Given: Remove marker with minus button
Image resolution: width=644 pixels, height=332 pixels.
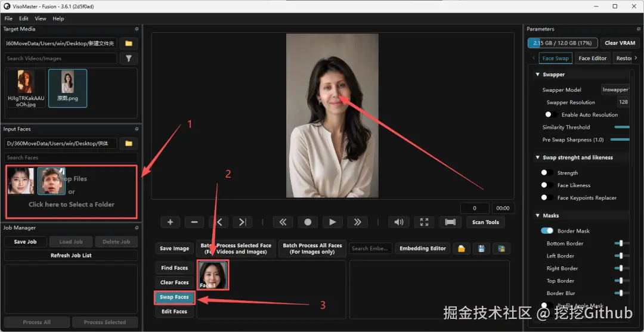Looking at the screenshot, I should 194,222.
